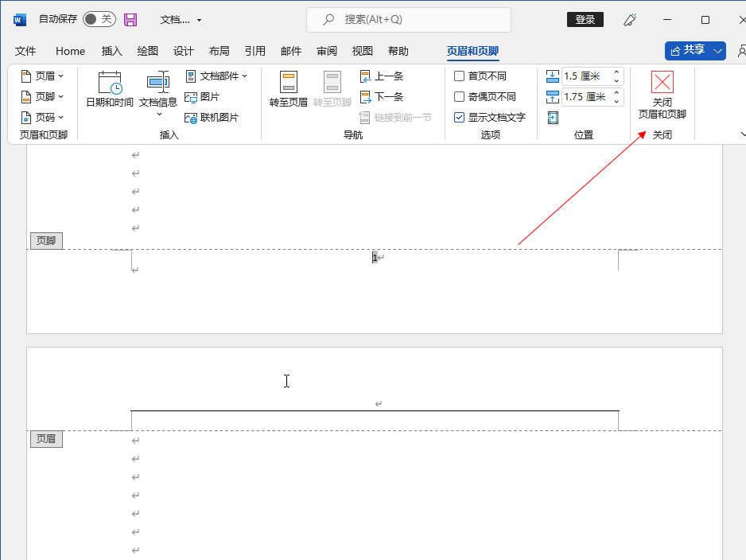This screenshot has width=746, height=560.
Task: Open the 页脚 footer dropdown
Action: [x=42, y=96]
